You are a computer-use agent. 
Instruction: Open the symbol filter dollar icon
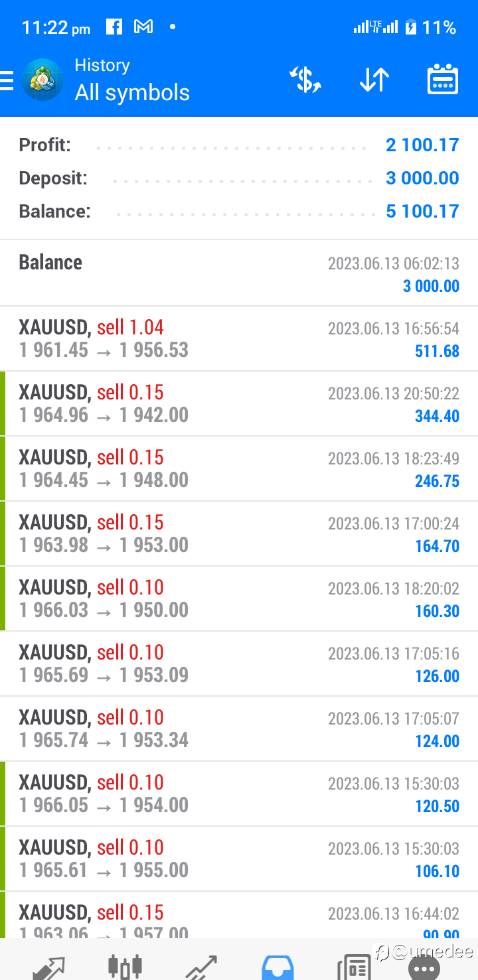coord(305,80)
